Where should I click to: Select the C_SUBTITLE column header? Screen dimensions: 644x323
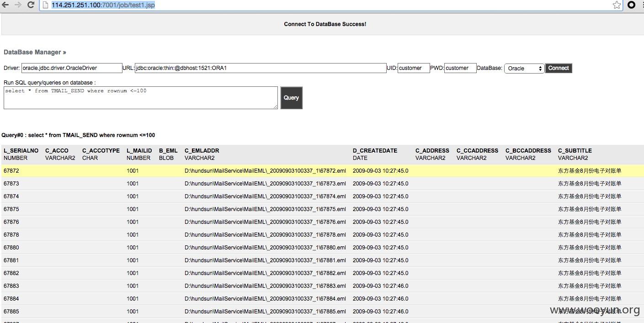[575, 151]
